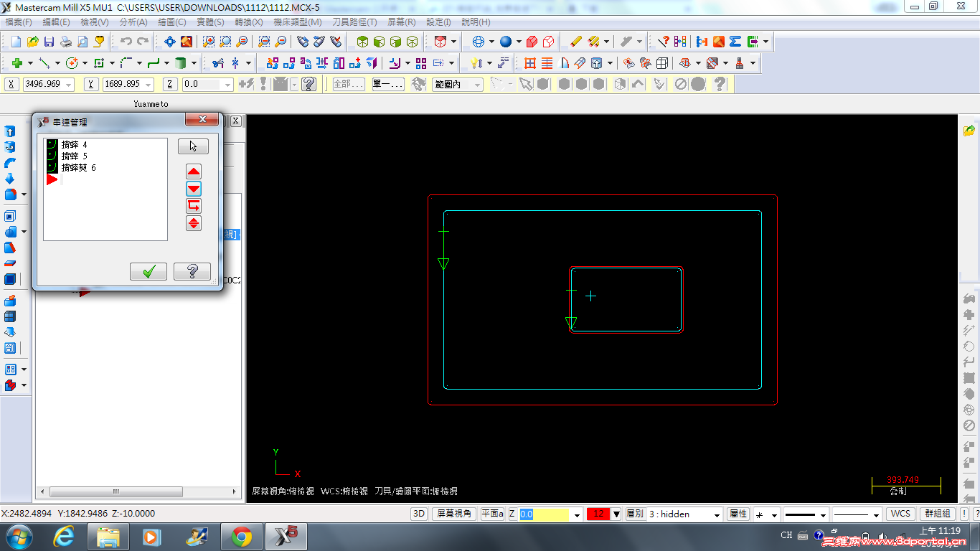Screen dimensions: 980x551
Task: Click the Repaint screen icon
Action: click(187, 42)
